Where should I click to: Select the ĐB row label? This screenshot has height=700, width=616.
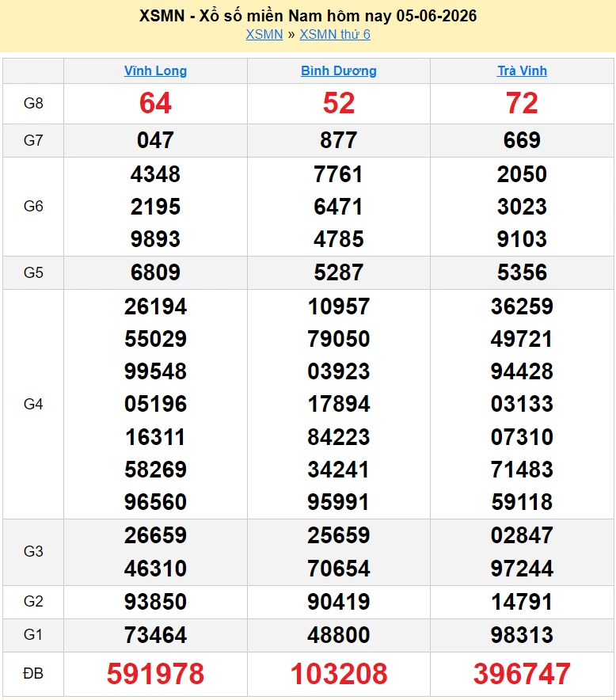tap(33, 673)
